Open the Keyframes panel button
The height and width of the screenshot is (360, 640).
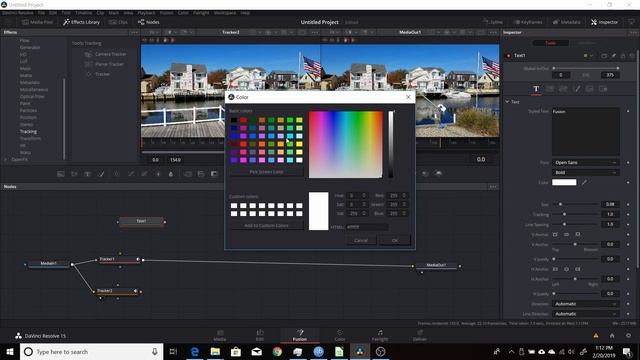[x=528, y=22]
